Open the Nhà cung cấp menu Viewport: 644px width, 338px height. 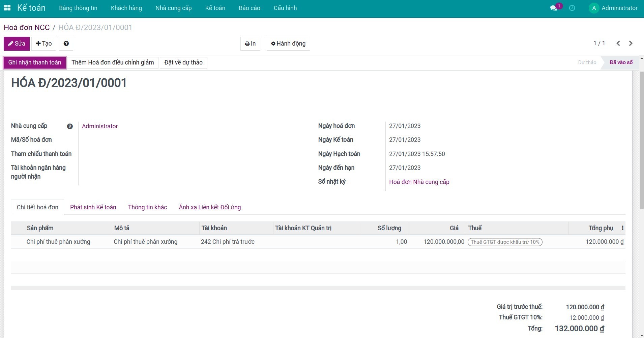tap(173, 8)
